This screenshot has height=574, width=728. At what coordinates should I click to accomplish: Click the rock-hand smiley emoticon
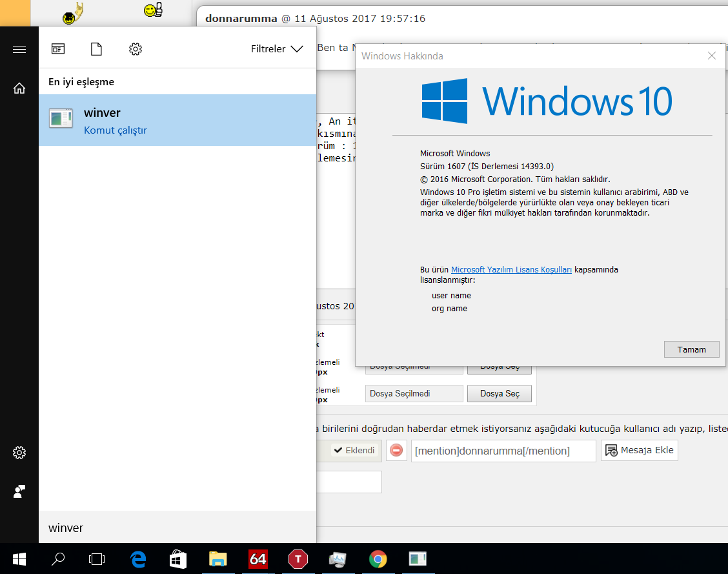(72, 13)
